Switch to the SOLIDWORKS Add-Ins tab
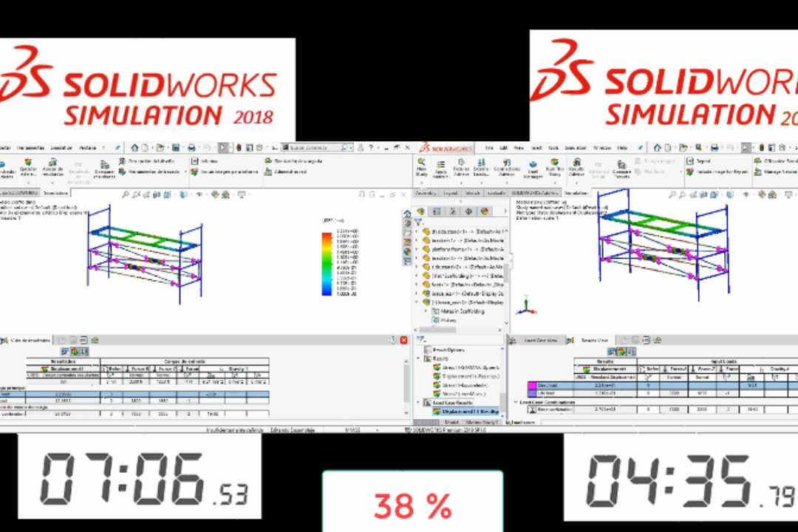This screenshot has width=798, height=532. (534, 193)
